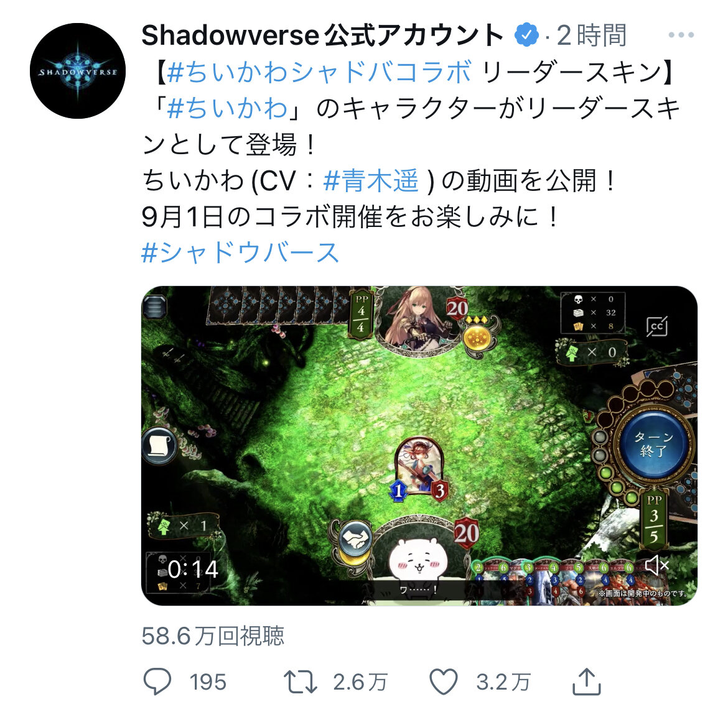Open the three-dot more options menu
The image size is (728, 712).
[x=681, y=35]
